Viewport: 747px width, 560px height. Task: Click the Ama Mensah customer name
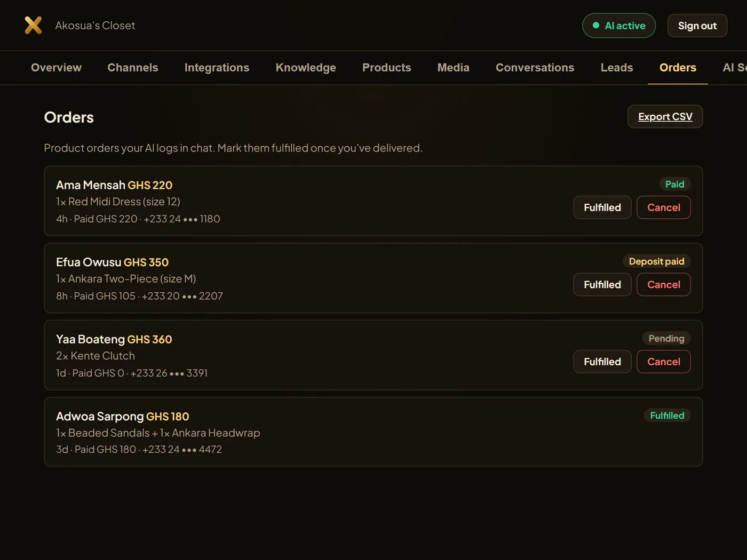(91, 185)
